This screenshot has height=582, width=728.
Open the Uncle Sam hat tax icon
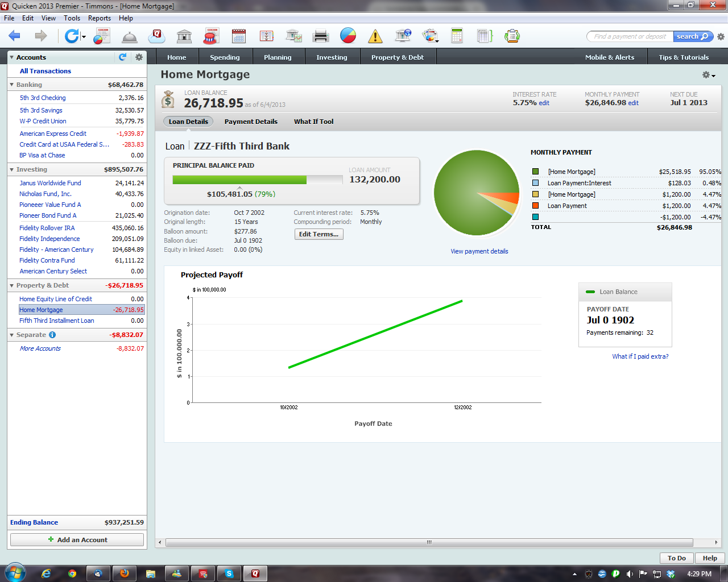point(212,36)
